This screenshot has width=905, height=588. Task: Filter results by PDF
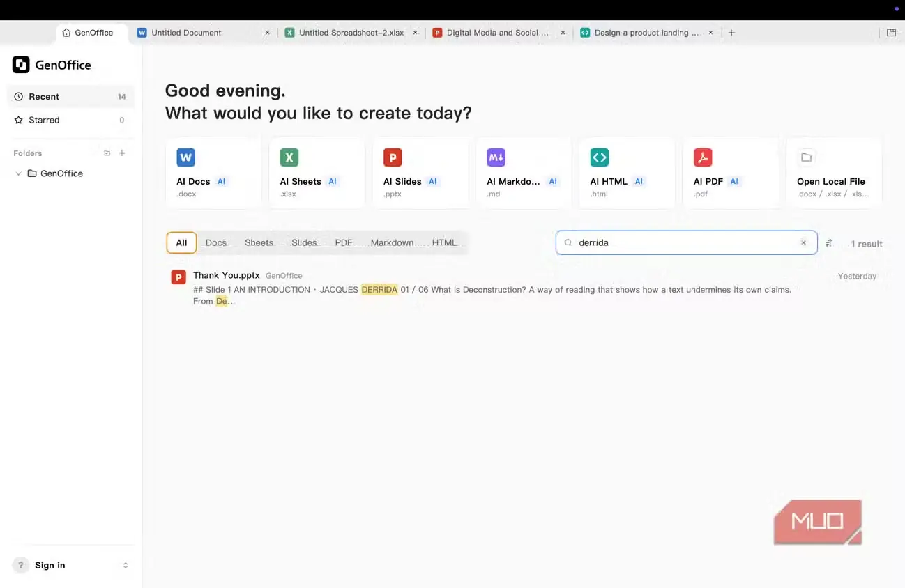[344, 242]
